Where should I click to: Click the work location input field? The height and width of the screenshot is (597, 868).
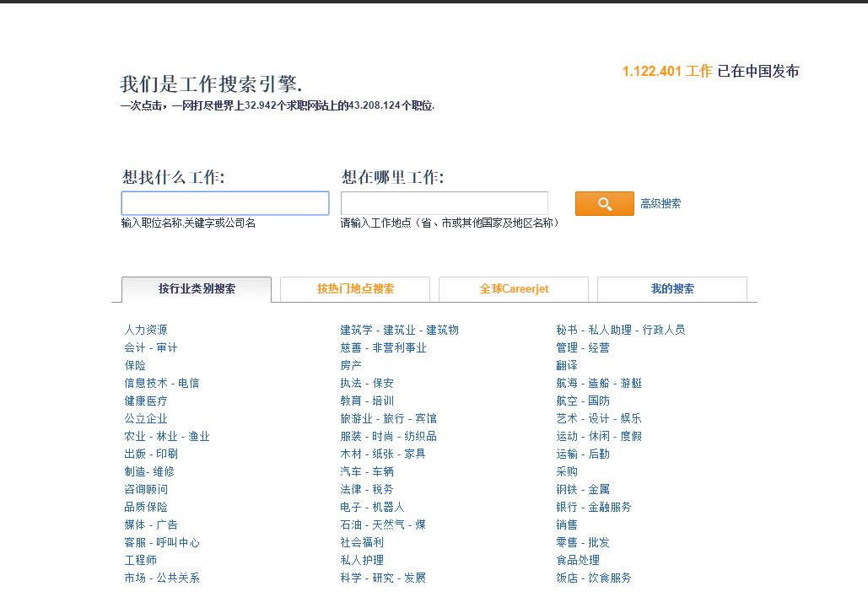pyautogui.click(x=445, y=202)
